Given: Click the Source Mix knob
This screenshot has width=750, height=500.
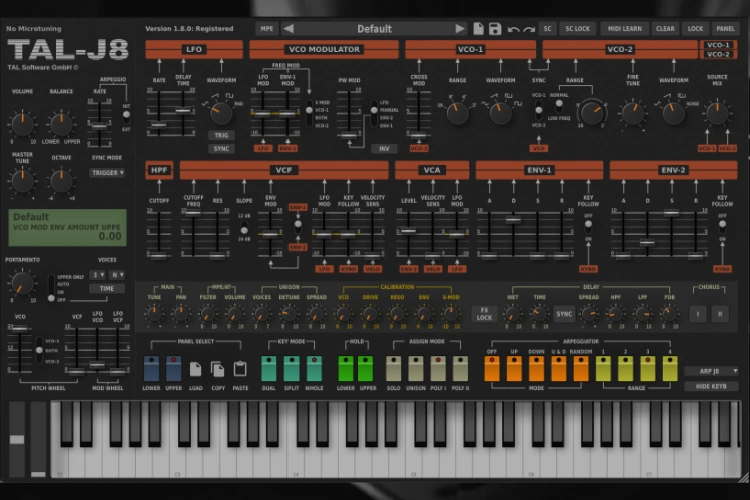Looking at the screenshot, I should pos(717,113).
